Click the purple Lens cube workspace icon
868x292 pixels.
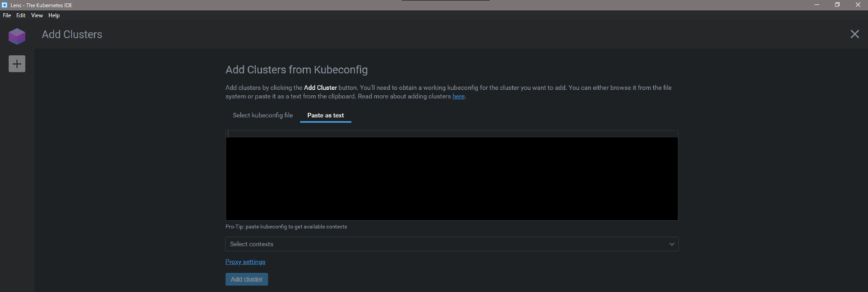point(17,36)
